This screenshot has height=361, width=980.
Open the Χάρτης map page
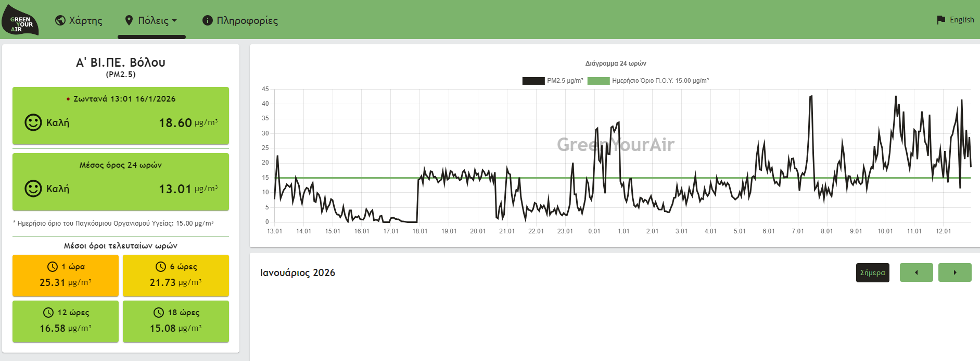[85, 20]
